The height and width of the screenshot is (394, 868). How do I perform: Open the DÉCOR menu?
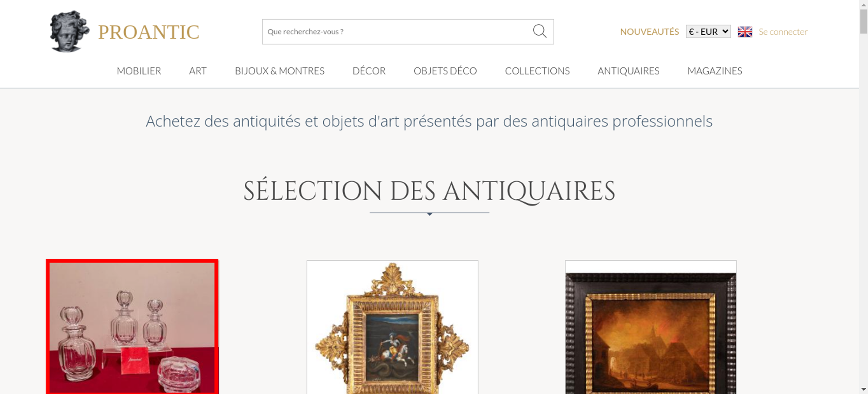(369, 71)
